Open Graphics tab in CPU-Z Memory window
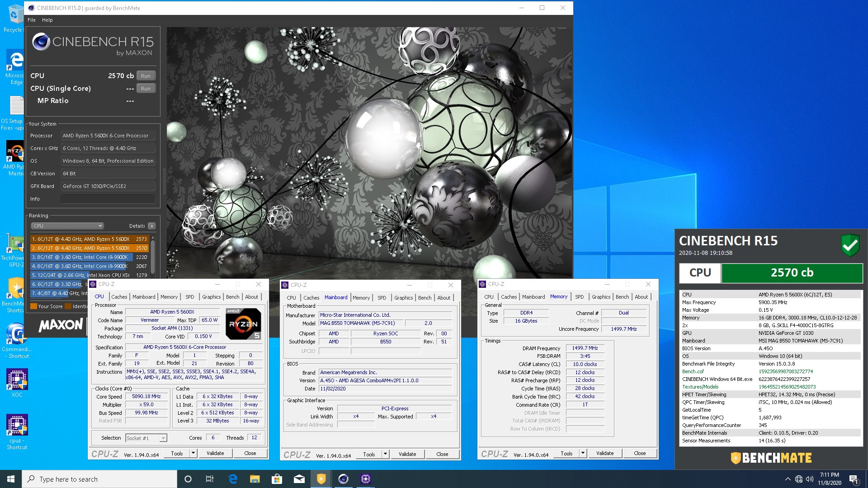This screenshot has height=488, width=868. pyautogui.click(x=601, y=297)
